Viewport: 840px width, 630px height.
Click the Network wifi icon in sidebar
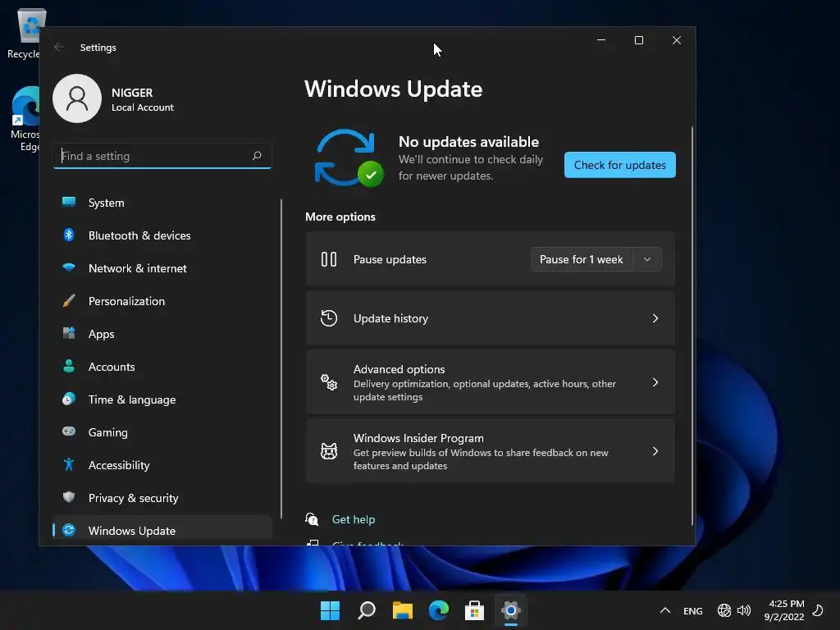(x=69, y=267)
